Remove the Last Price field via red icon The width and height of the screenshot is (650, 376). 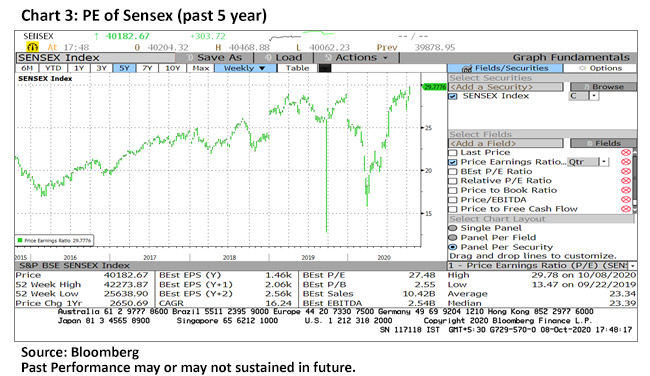tap(626, 153)
